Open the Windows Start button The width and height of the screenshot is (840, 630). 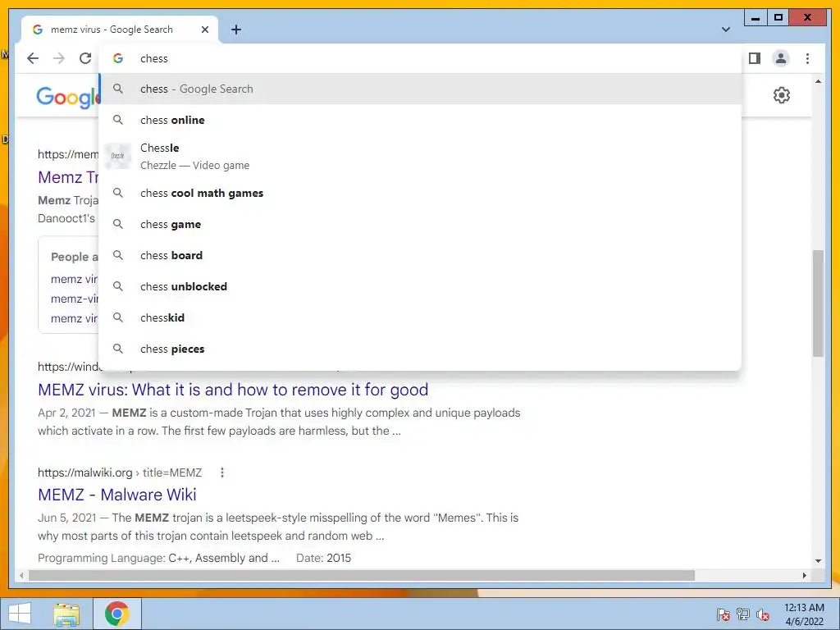click(x=20, y=614)
